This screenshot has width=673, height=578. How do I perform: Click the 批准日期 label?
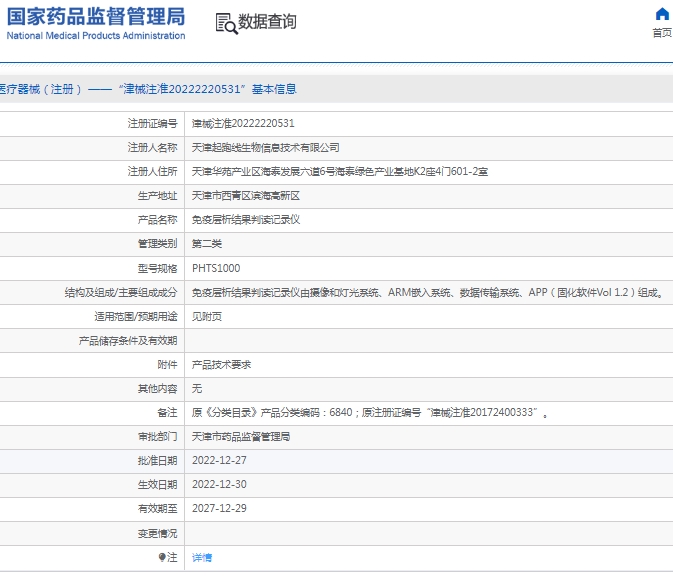[x=158, y=461]
